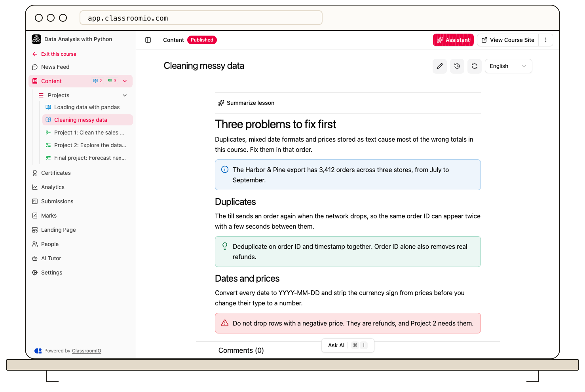Click the pencil edit lesson icon
The height and width of the screenshot is (392, 585).
point(440,66)
